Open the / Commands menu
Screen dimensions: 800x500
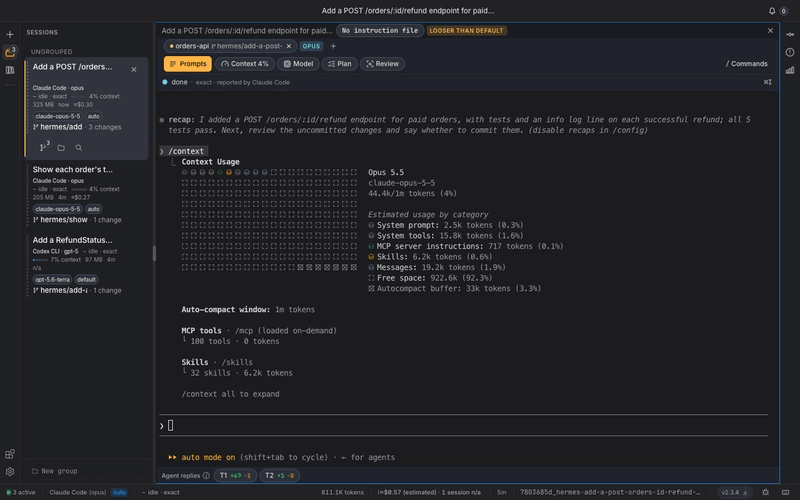[746, 64]
